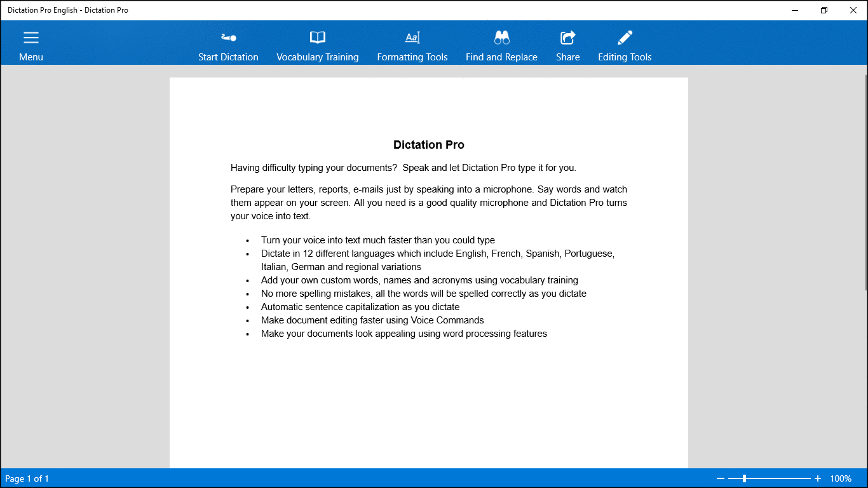The width and height of the screenshot is (868, 488).
Task: Open the hamburger Menu icon
Action: point(31,37)
